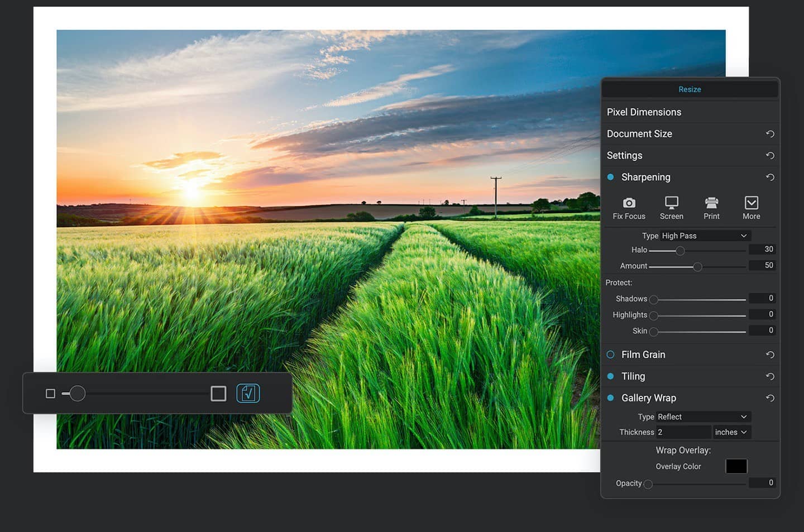Disable the Sharpening toggle dot
This screenshot has width=804, height=532.
610,177
